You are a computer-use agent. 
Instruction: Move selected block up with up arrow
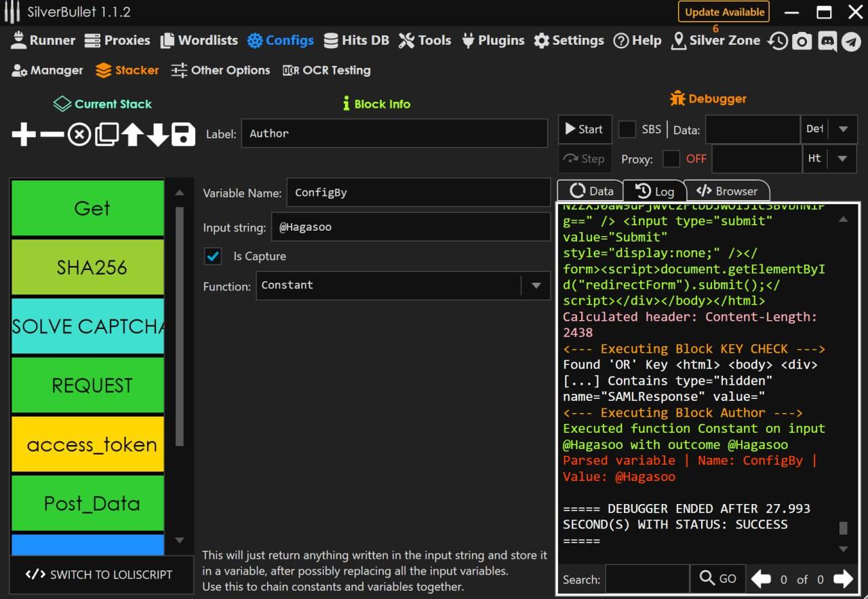click(132, 134)
